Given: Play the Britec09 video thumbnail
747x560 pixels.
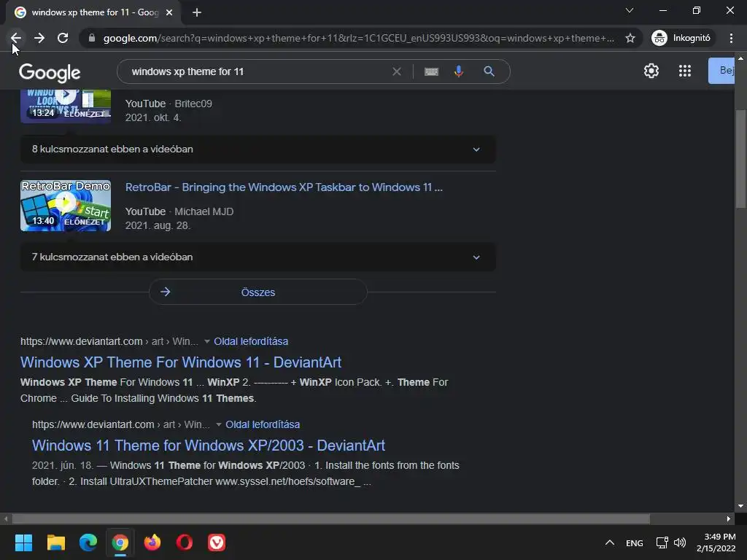Looking at the screenshot, I should click(66, 106).
